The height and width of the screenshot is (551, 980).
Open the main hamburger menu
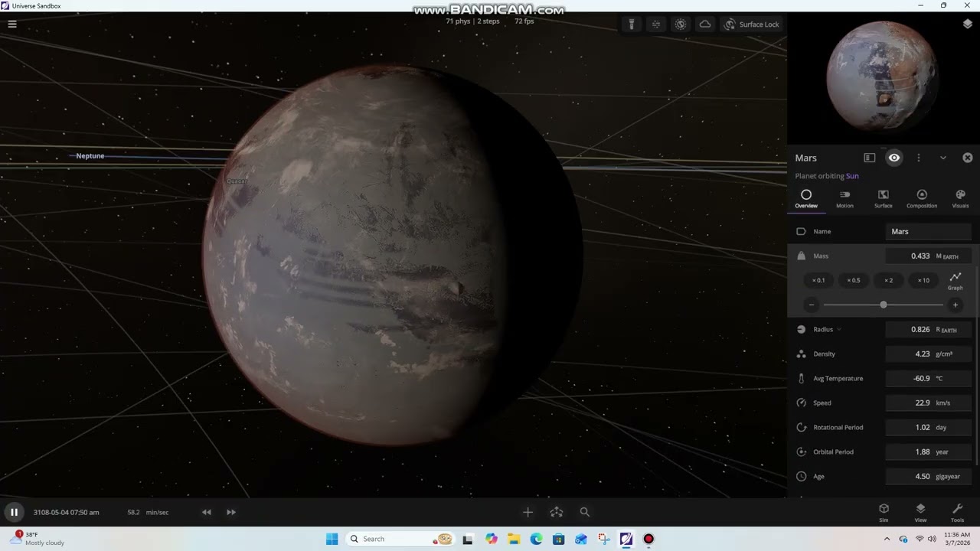click(x=12, y=24)
